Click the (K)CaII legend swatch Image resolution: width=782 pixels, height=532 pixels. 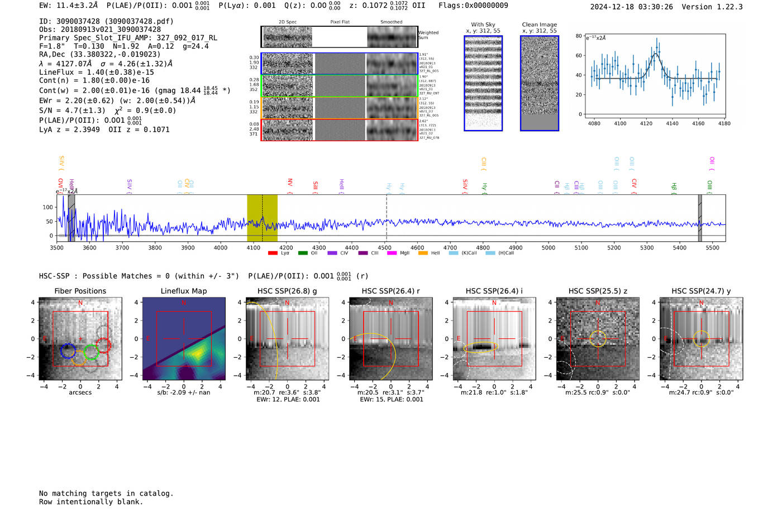coord(454,253)
